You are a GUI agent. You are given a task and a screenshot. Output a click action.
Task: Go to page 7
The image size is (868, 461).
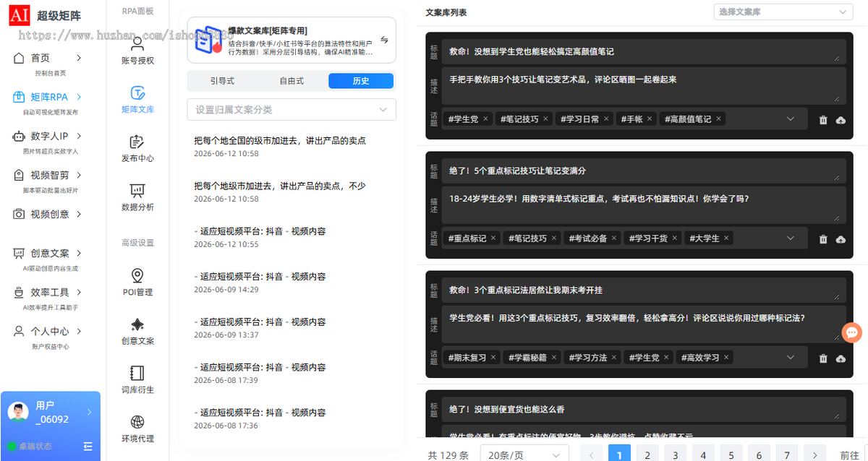click(787, 454)
